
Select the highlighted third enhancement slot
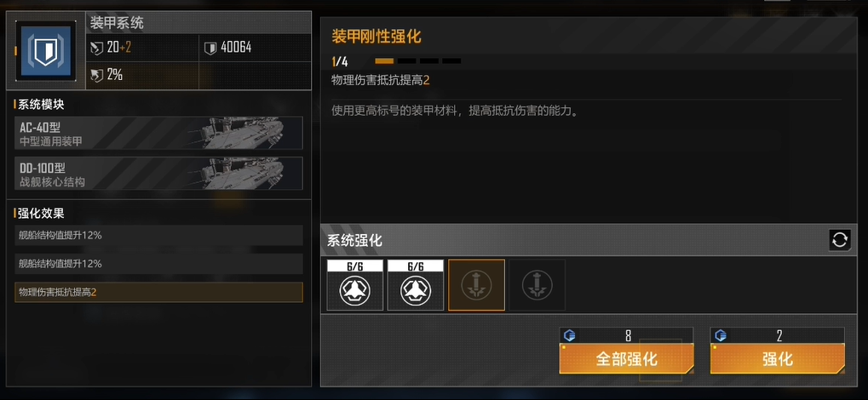pyautogui.click(x=477, y=285)
